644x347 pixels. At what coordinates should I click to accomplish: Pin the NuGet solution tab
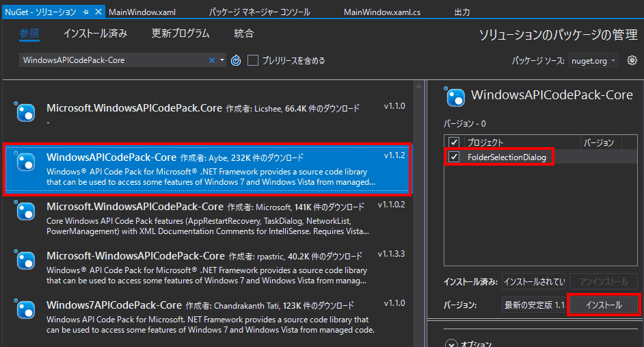85,12
